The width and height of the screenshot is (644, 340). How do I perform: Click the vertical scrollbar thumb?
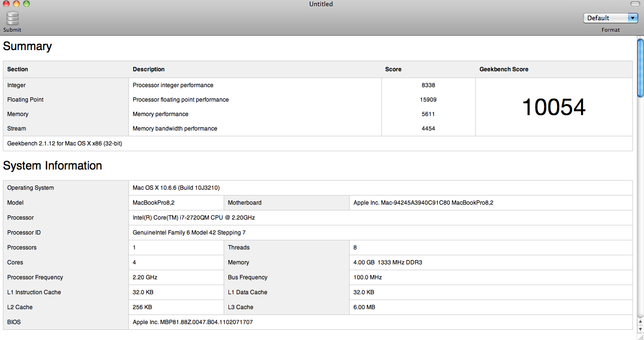640,68
